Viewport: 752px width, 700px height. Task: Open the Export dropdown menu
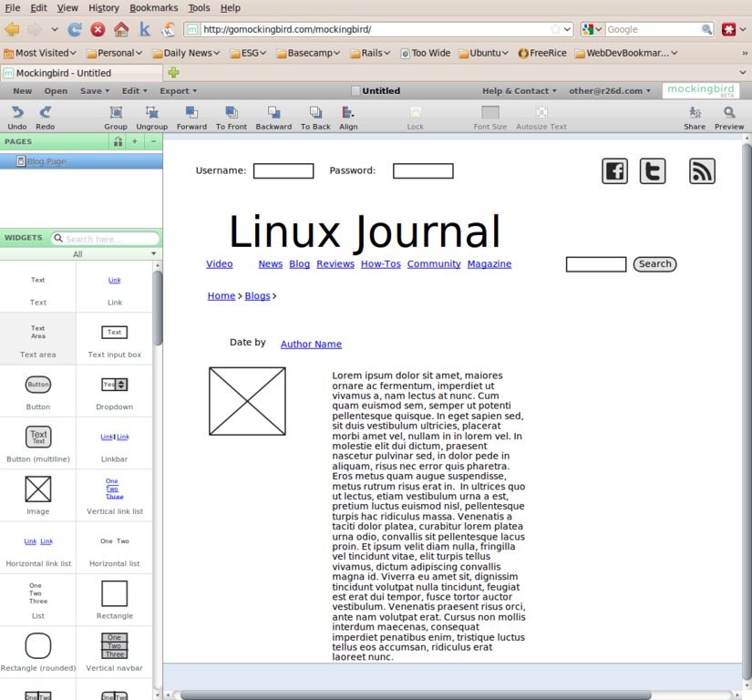pyautogui.click(x=179, y=91)
